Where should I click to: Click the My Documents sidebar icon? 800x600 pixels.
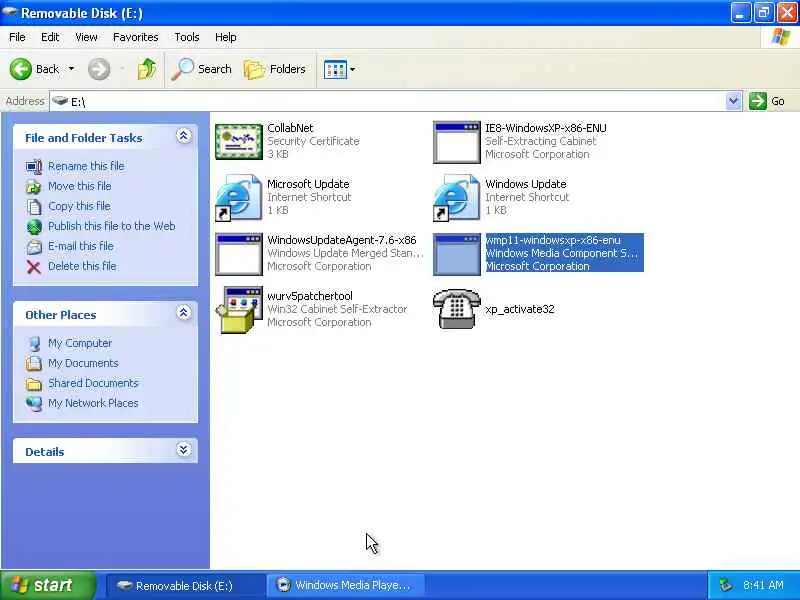[x=34, y=364]
